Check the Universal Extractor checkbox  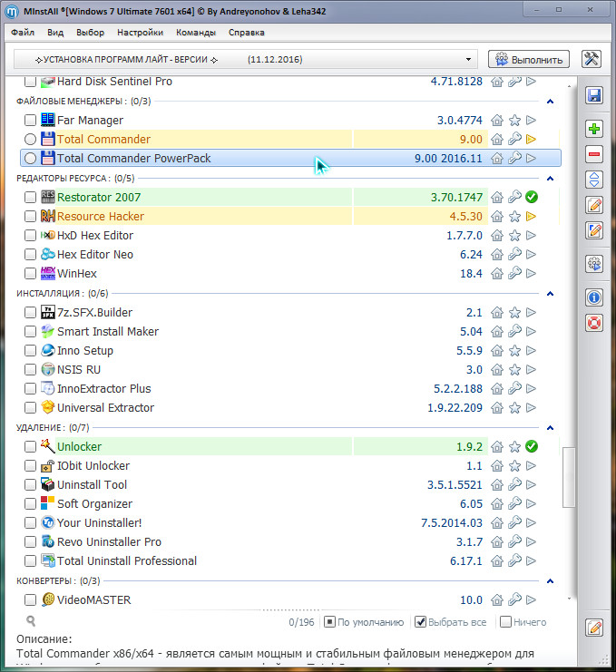pos(30,407)
